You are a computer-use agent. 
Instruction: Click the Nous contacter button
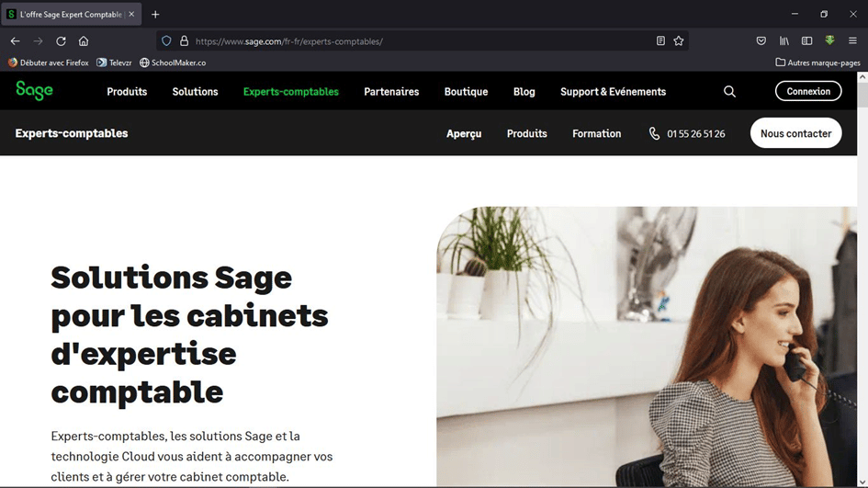[796, 133]
